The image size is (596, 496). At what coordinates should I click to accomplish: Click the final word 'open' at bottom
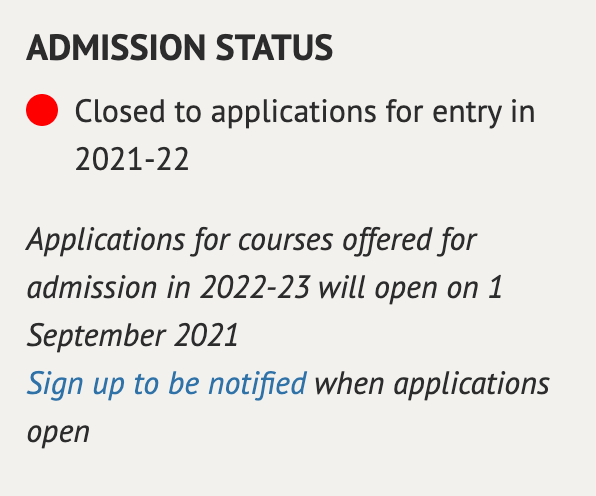coord(58,434)
